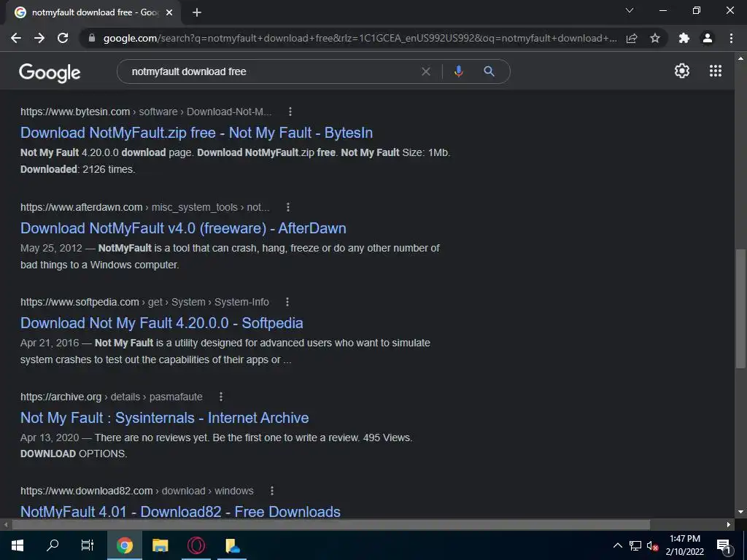
Task: Bookmark this page with star icon
Action: (655, 38)
